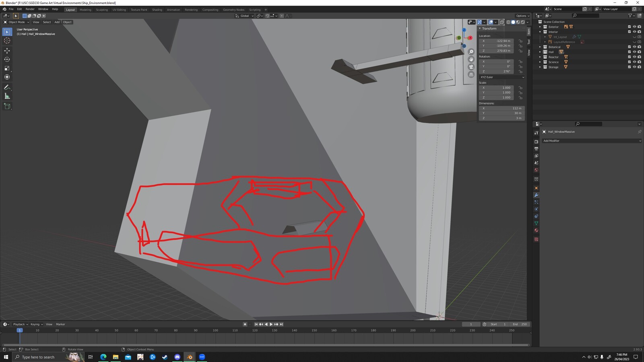The width and height of the screenshot is (644, 362).
Task: Open the Object properties tab
Action: click(x=536, y=188)
